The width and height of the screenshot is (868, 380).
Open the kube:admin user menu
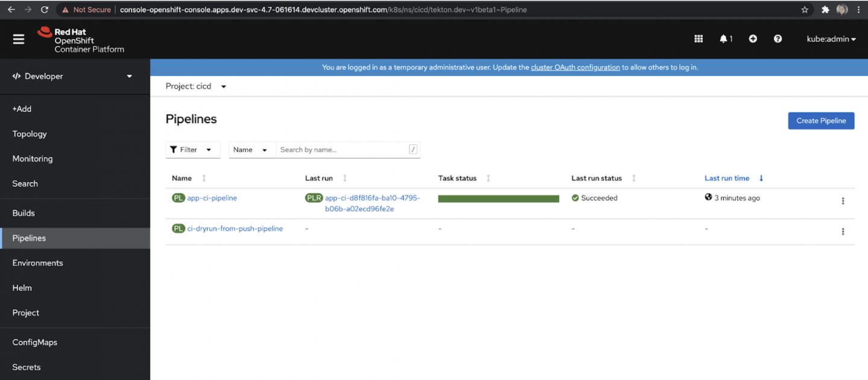tap(831, 39)
